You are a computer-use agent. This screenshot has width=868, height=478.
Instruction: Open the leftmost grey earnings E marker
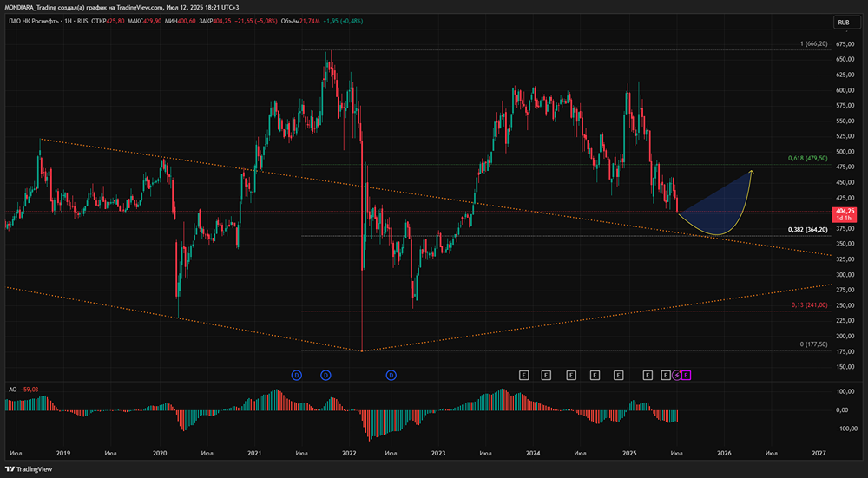tap(523, 375)
